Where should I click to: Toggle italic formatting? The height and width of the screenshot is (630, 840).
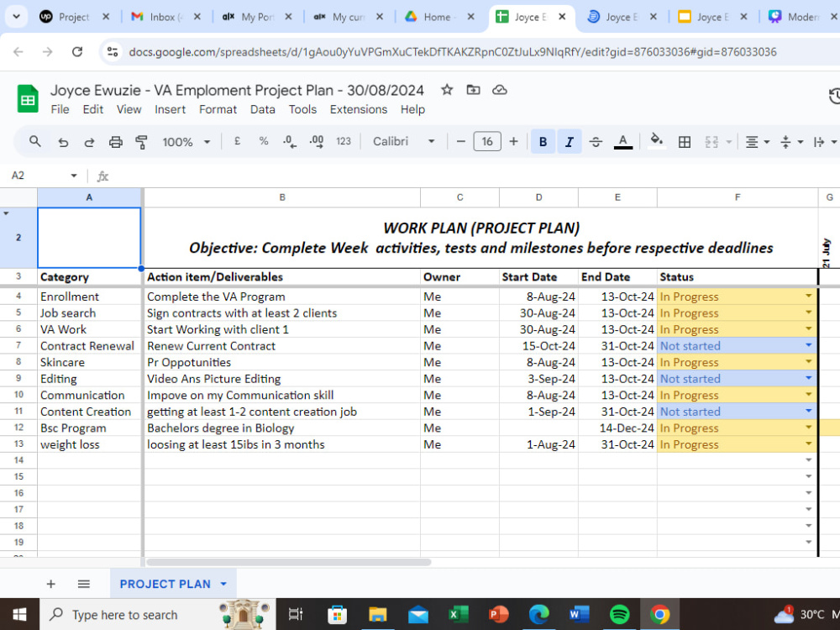click(569, 142)
